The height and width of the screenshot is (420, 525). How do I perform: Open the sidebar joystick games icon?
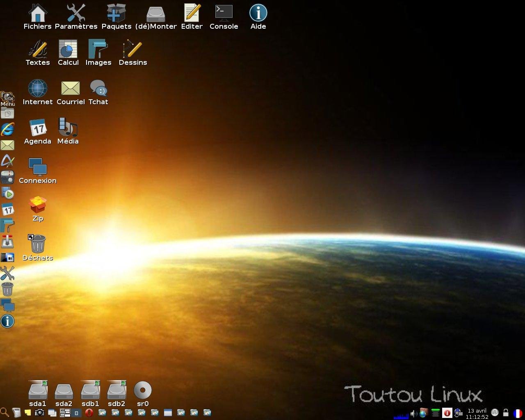click(7, 242)
